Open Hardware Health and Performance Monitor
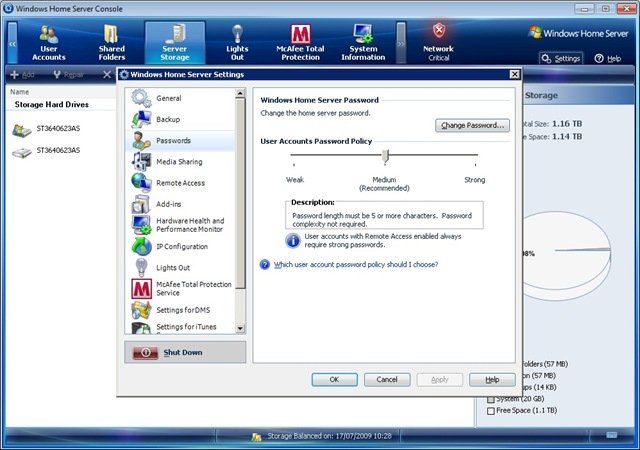Image resolution: width=640 pixels, height=450 pixels. tap(180, 225)
